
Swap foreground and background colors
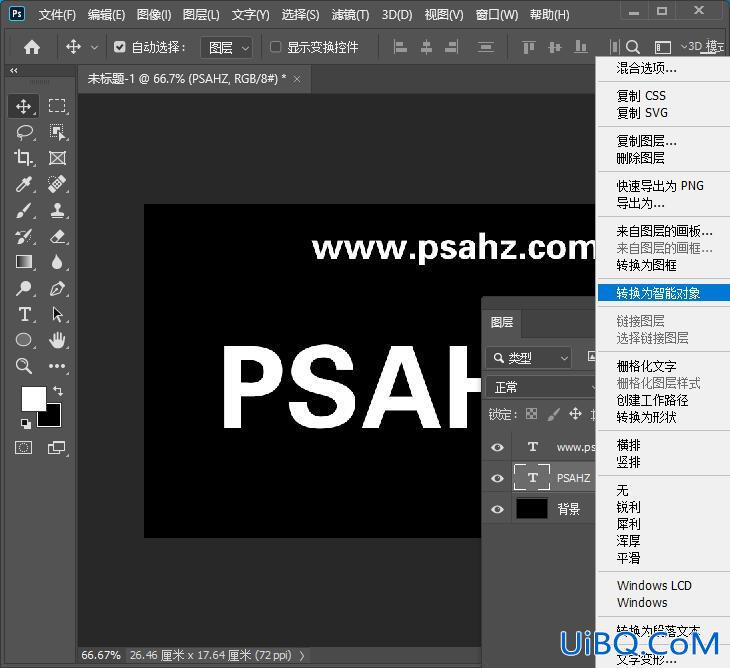click(58, 391)
